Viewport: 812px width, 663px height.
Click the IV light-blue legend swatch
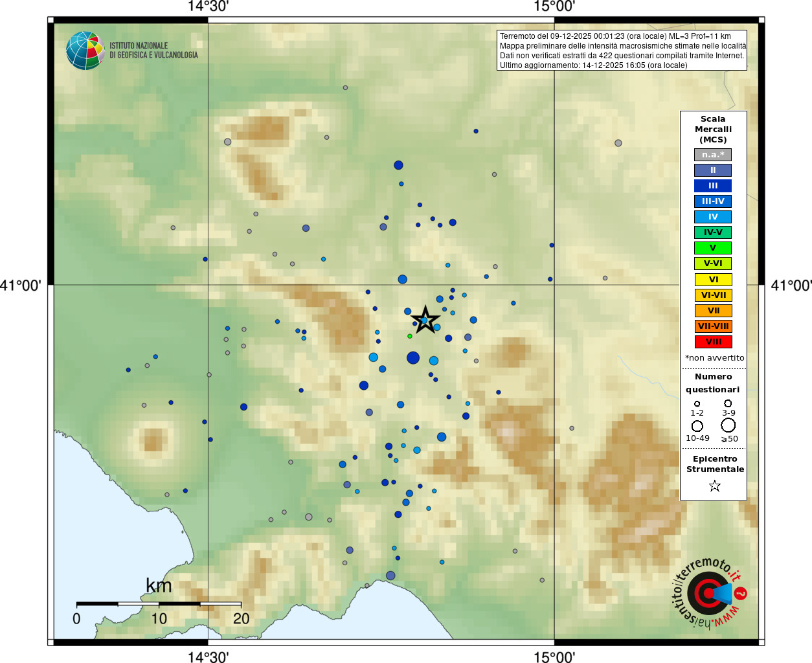(713, 217)
